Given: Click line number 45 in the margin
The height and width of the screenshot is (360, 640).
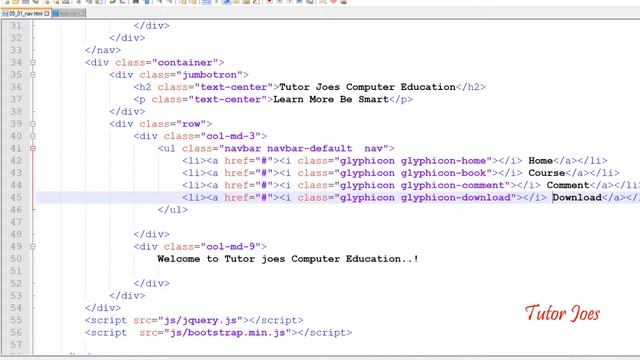Looking at the screenshot, I should click(x=16, y=198).
